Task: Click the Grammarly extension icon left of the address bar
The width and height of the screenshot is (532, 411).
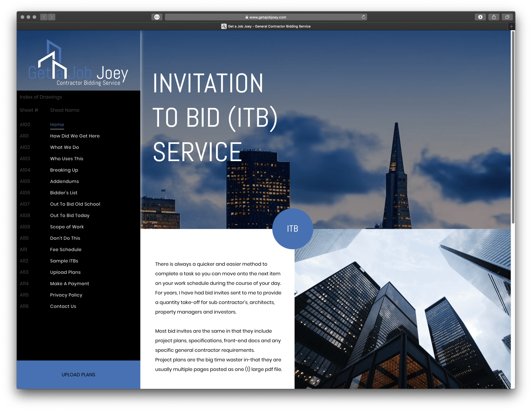Action: click(x=157, y=17)
